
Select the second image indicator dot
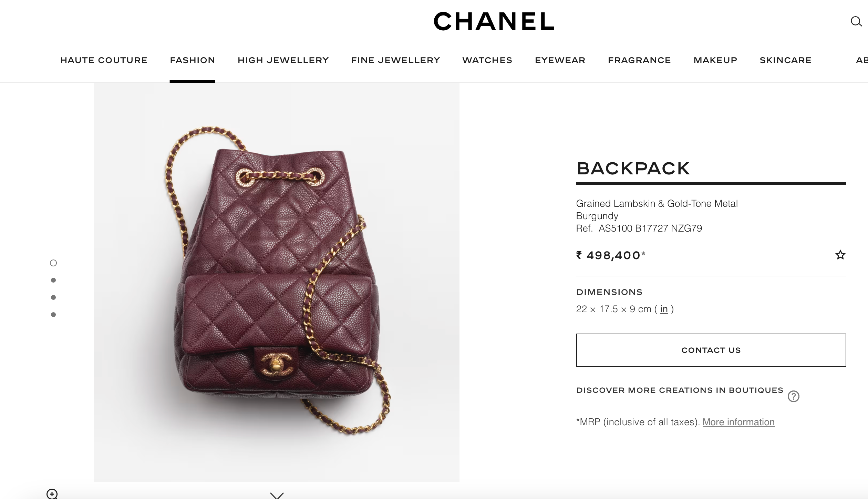click(x=53, y=280)
